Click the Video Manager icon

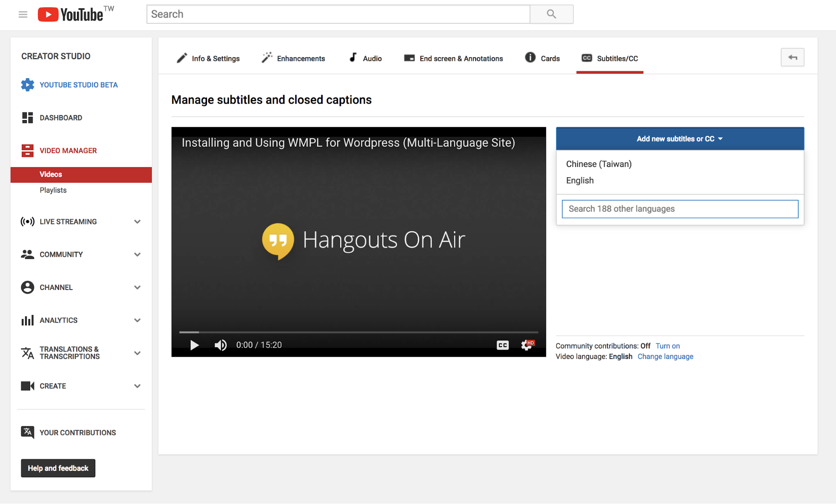(x=28, y=151)
